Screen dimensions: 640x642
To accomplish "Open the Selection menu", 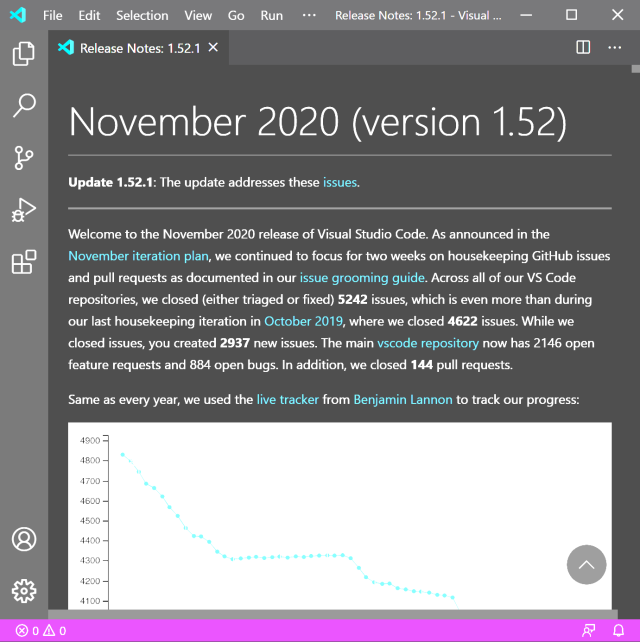I will click(142, 16).
